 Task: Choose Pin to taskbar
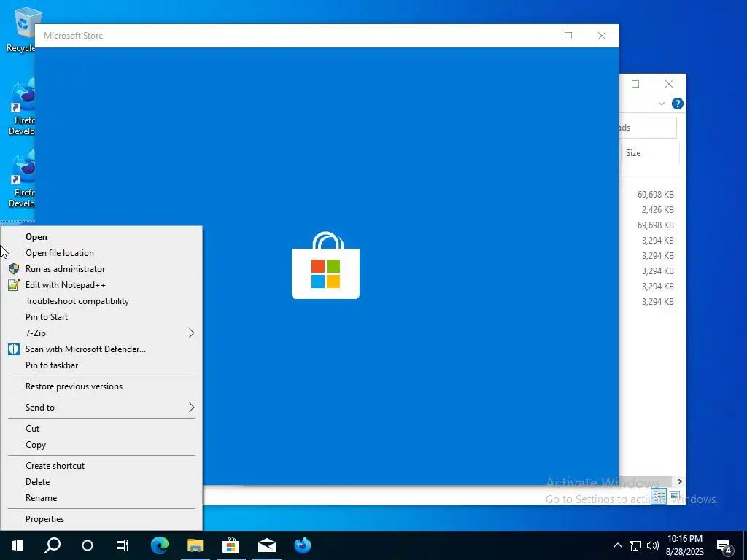pyautogui.click(x=52, y=365)
